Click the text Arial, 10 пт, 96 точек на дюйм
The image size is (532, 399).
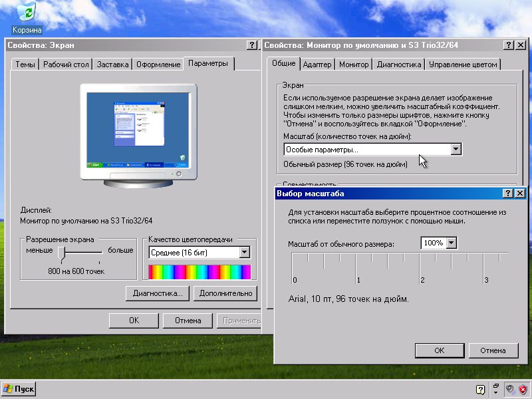pos(348,299)
